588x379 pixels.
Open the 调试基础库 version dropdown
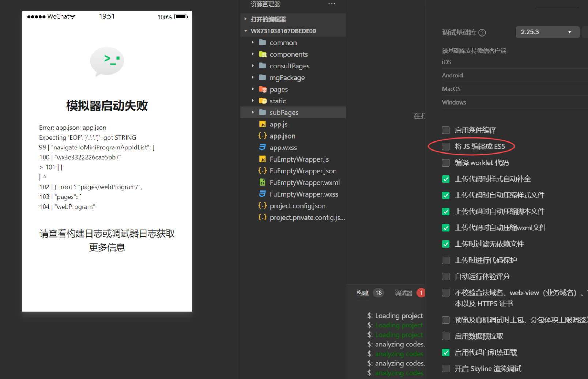point(547,32)
